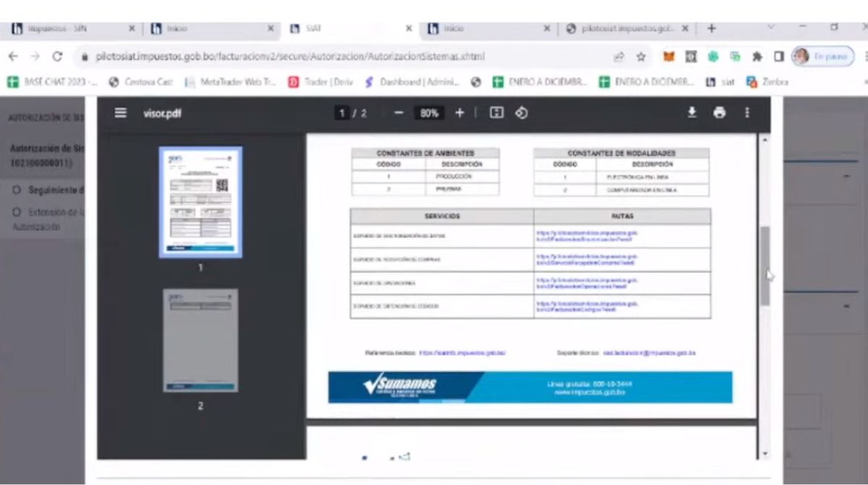Rotate the PDF document counterclockwise
The image size is (868, 485).
(521, 113)
